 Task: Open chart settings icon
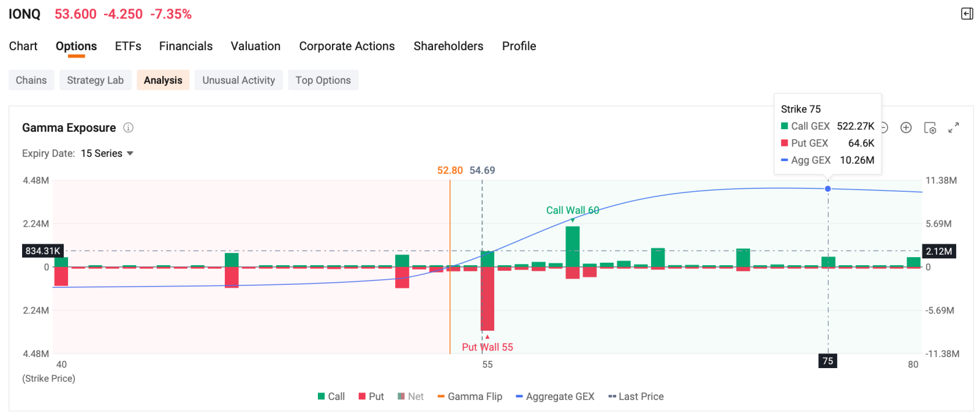pyautogui.click(x=930, y=127)
